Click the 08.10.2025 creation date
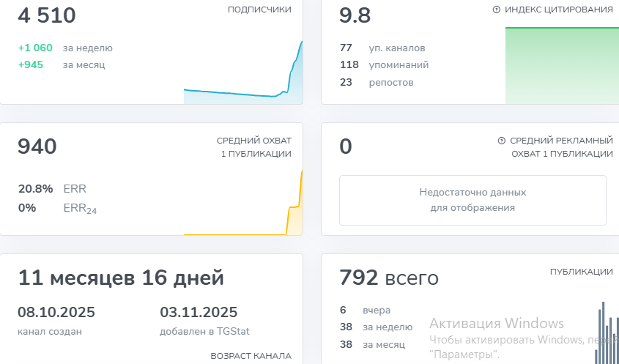 tap(56, 312)
